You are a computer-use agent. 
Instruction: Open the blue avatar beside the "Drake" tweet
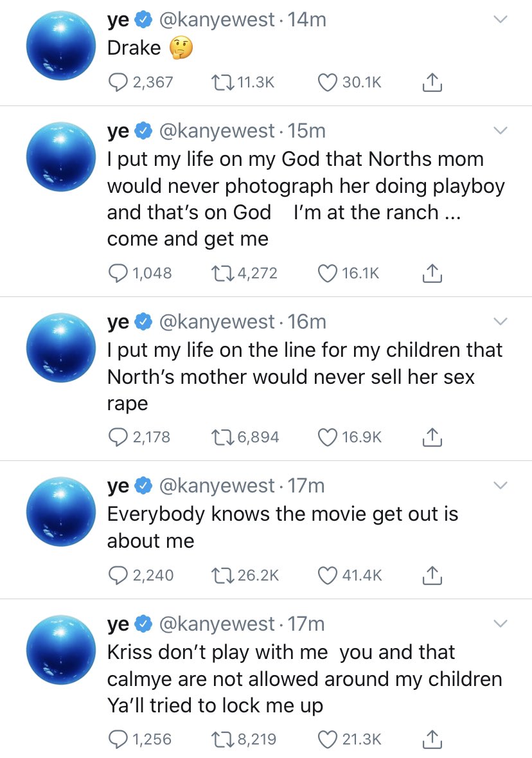[x=61, y=47]
